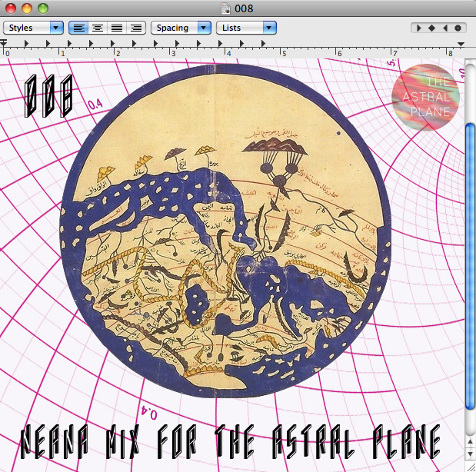This screenshot has height=472, width=476.
Task: Choose the decimal tab stop marker
Action: tap(458, 28)
